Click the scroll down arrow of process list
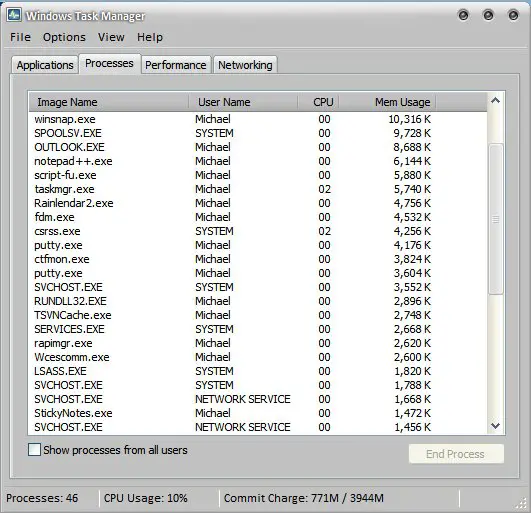Image resolution: width=531 pixels, height=513 pixels. (x=495, y=426)
